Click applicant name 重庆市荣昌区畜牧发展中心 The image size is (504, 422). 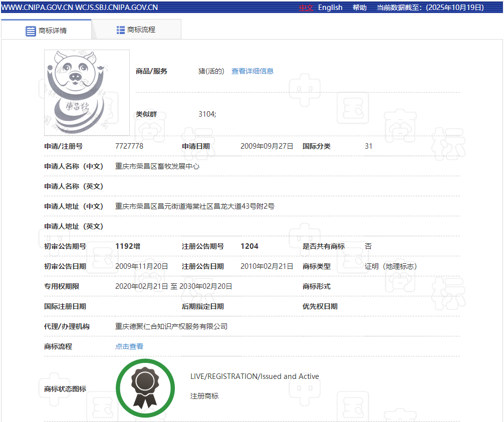point(157,166)
